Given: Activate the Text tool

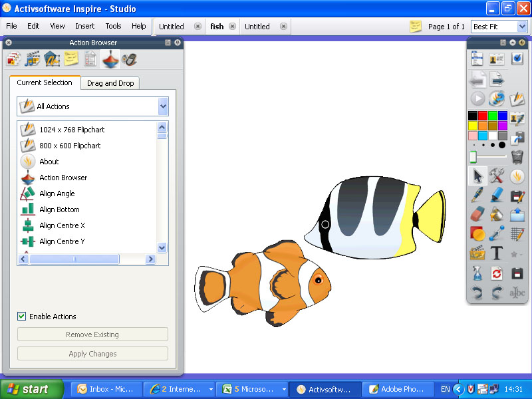Looking at the screenshot, I should pyautogui.click(x=497, y=253).
